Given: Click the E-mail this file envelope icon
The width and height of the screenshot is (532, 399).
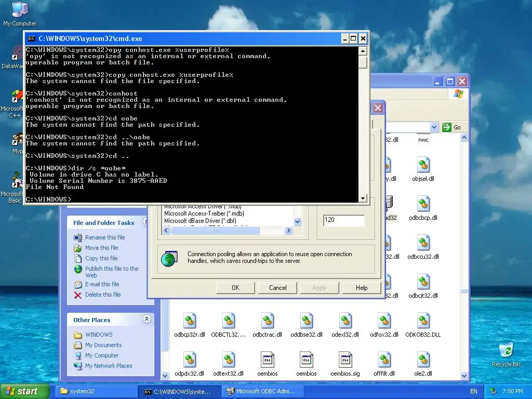Looking at the screenshot, I should (78, 285).
